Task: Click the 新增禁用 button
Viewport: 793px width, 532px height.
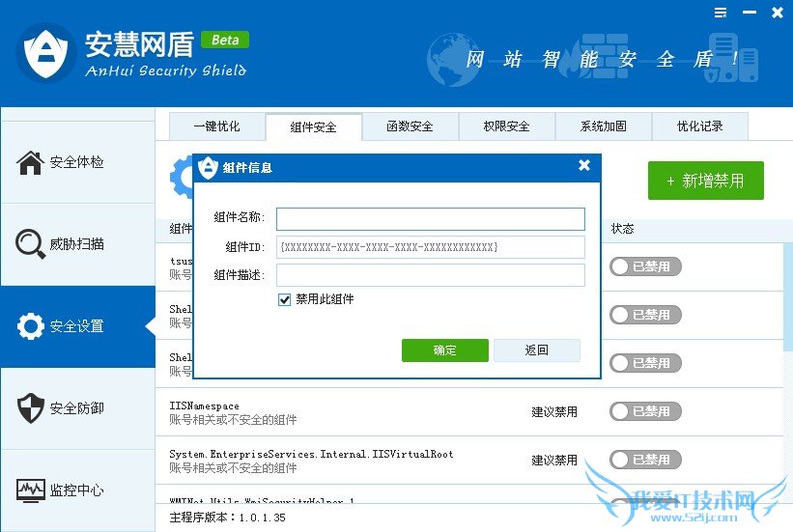Action: point(705,181)
